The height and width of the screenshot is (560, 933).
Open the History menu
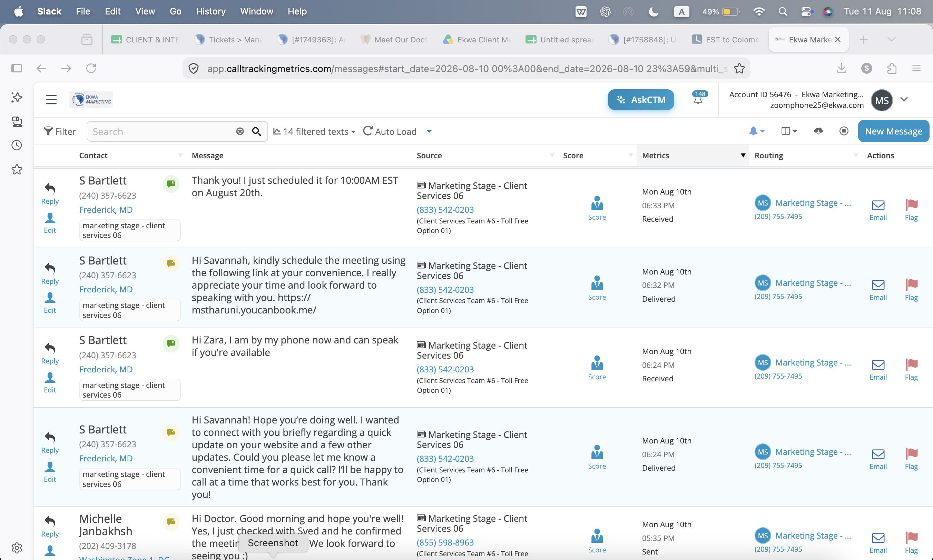210,11
